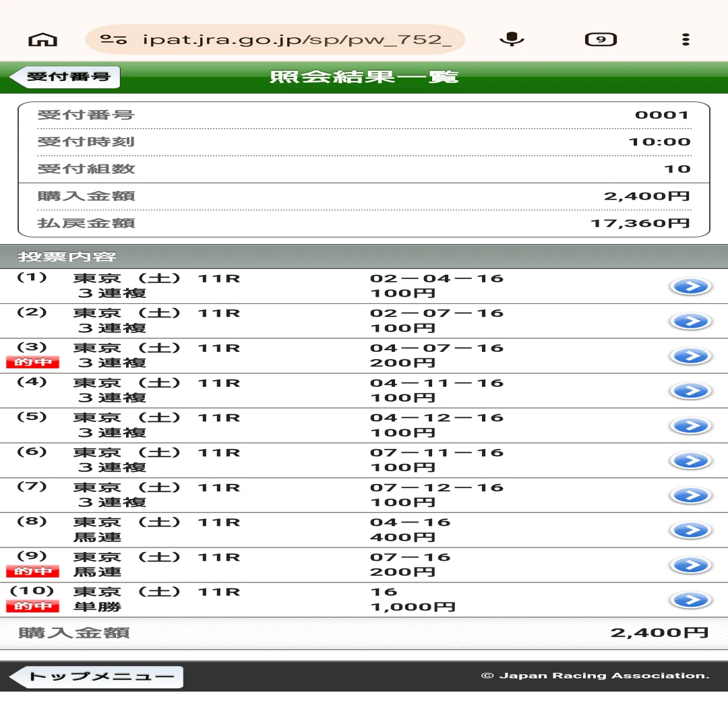Image resolution: width=728 pixels, height=728 pixels.
Task: Open details arrow for bet (2) 02-07-16
Action: point(691,322)
